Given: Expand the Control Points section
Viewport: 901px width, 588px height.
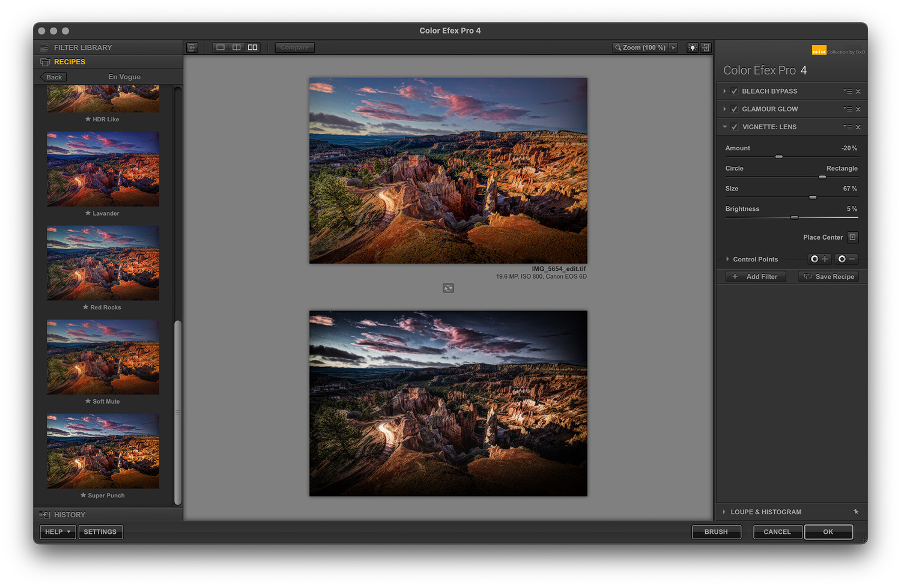Looking at the screenshot, I should coord(727,259).
